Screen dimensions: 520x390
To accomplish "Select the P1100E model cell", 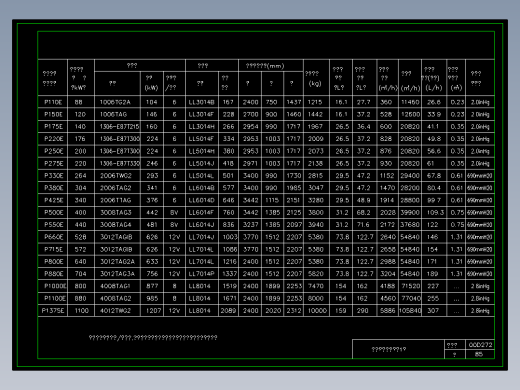I will point(55,298).
